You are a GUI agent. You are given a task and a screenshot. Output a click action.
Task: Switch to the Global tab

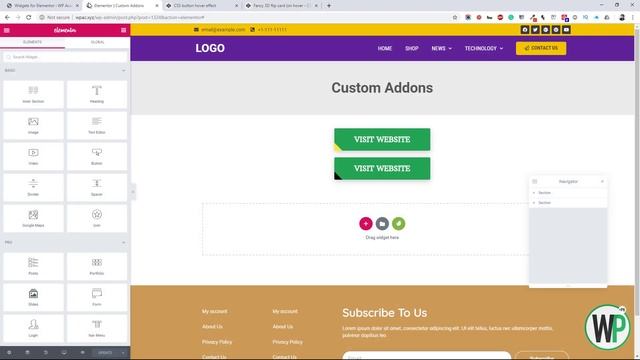pos(98,42)
